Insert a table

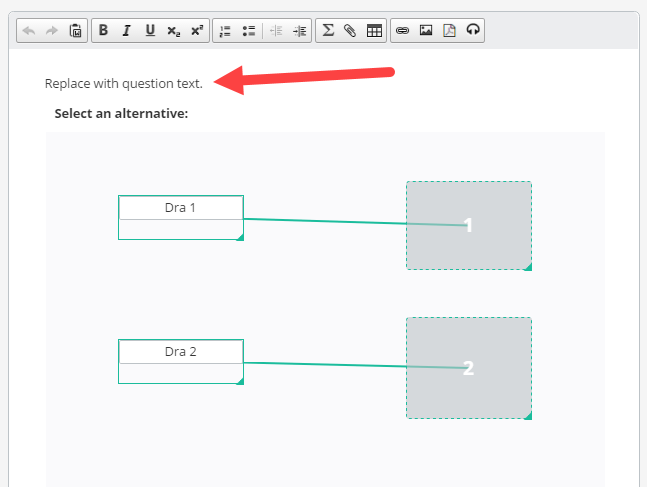tap(374, 31)
